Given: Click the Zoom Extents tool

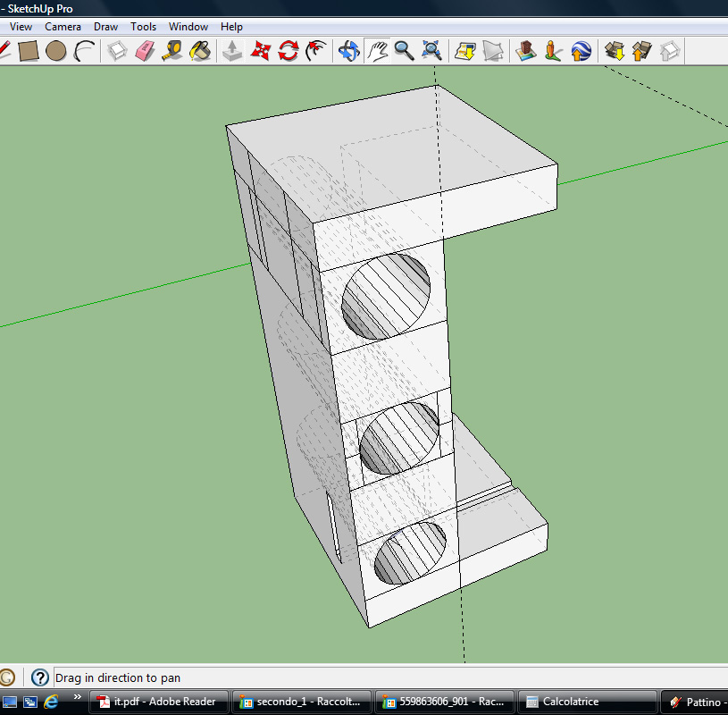Looking at the screenshot, I should tap(432, 51).
